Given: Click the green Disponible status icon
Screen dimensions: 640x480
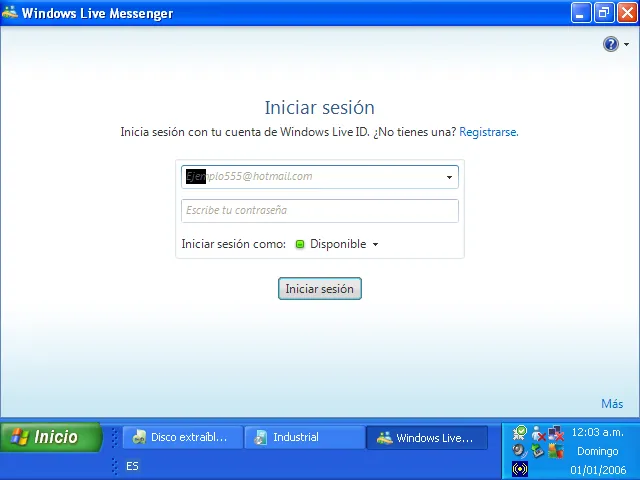Looking at the screenshot, I should pyautogui.click(x=300, y=244).
